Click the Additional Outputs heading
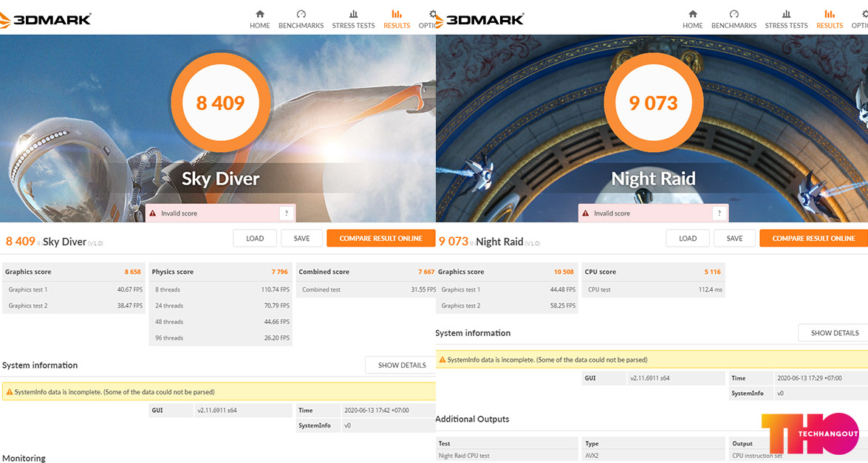 pos(472,419)
